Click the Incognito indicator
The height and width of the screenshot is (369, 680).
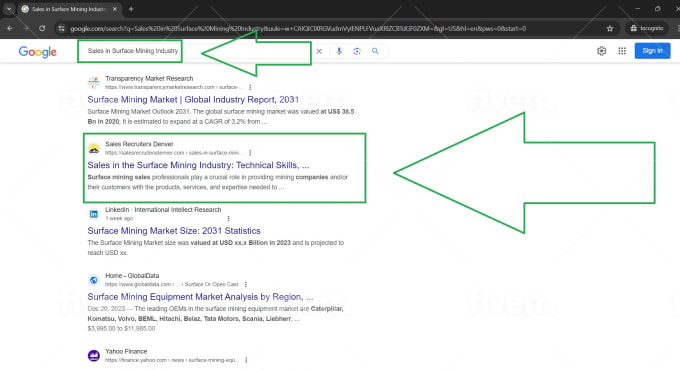pos(647,28)
